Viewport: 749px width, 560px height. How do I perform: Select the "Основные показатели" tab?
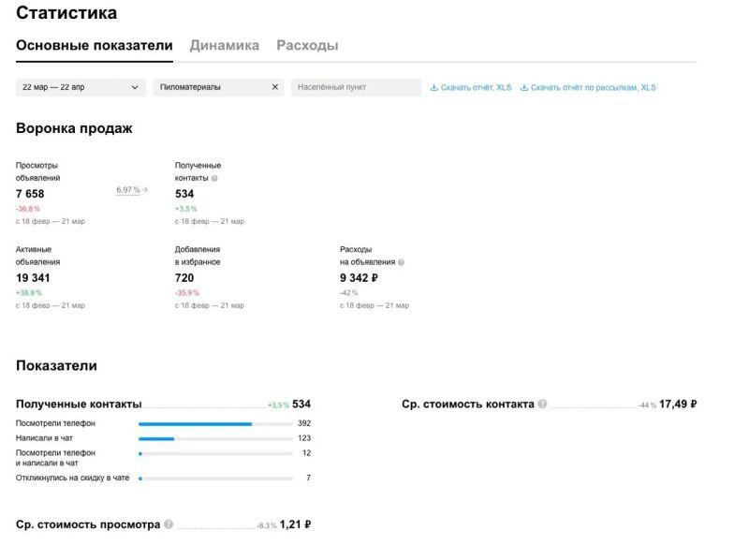(95, 45)
